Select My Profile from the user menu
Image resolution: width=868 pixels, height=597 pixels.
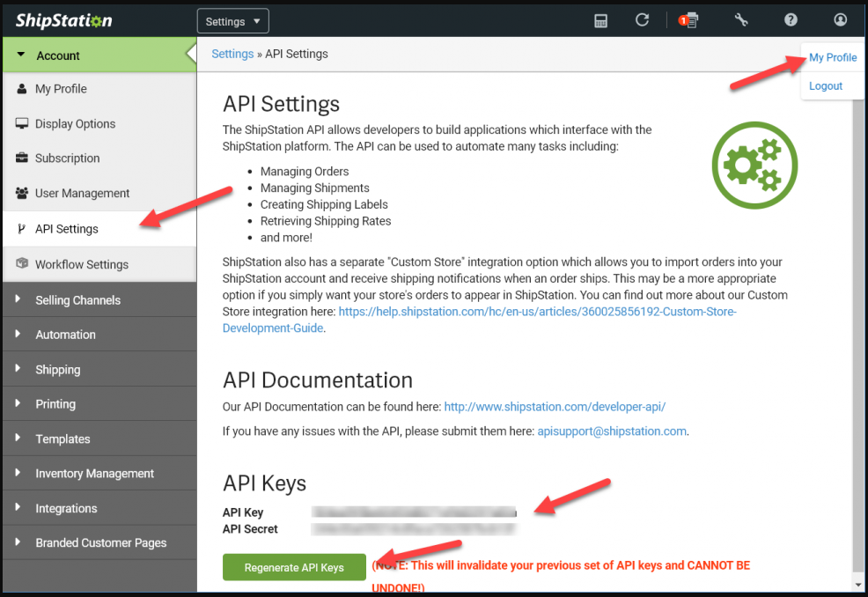point(832,57)
